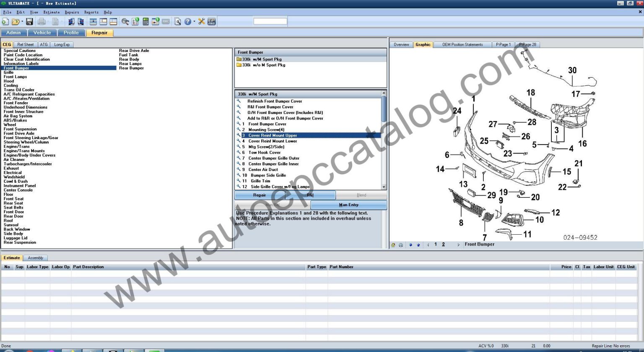Image resolution: width=644 pixels, height=352 pixels.
Task: Switch to the Profile tab
Action: pos(71,33)
